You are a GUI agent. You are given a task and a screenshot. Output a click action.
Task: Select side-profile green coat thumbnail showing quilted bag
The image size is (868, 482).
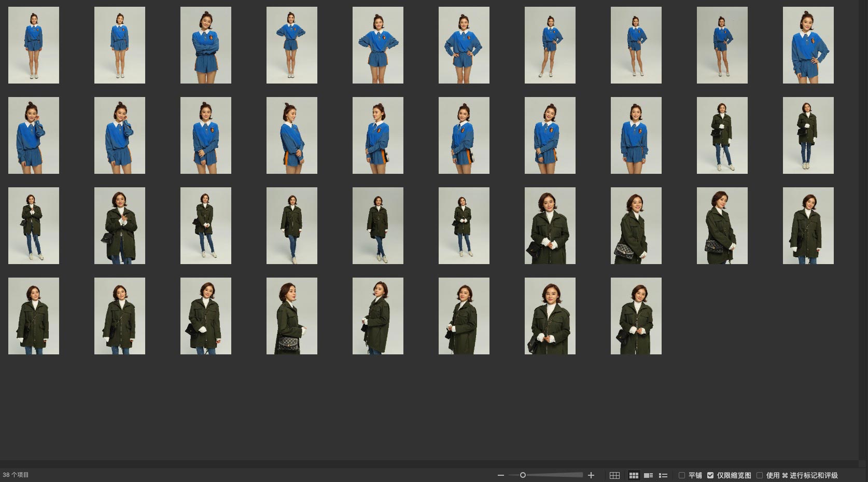(292, 316)
